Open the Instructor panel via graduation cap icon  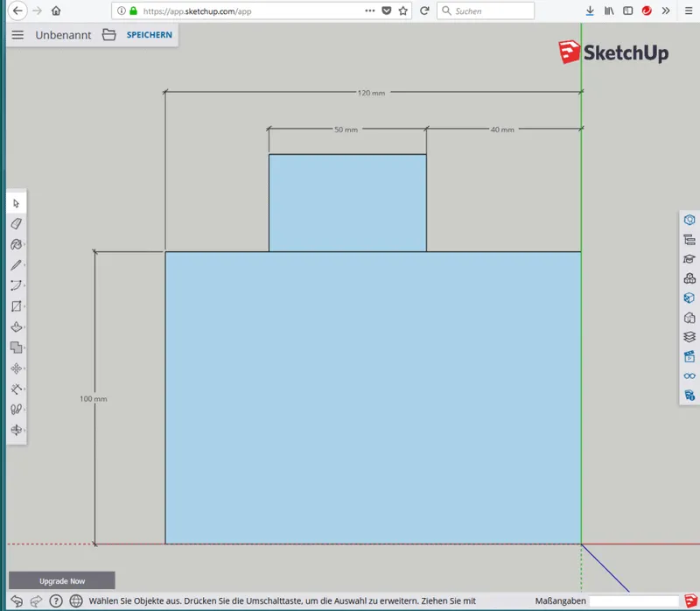(689, 258)
